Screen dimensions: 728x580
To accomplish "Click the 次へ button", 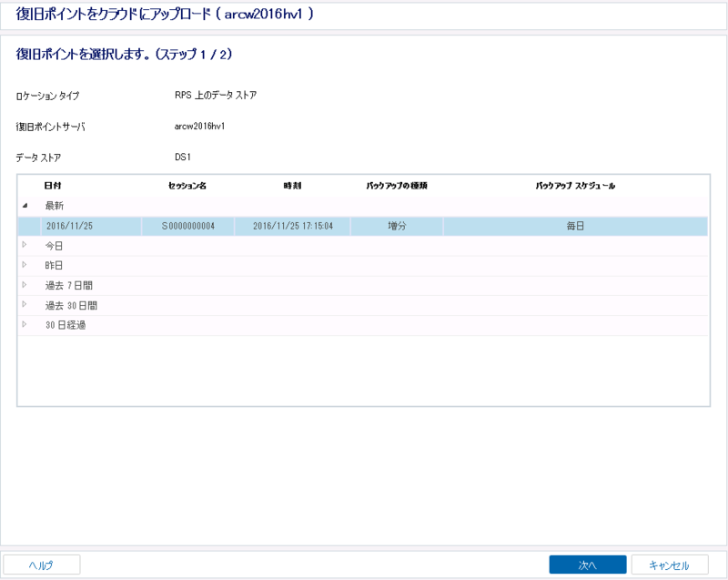I will coord(587,565).
